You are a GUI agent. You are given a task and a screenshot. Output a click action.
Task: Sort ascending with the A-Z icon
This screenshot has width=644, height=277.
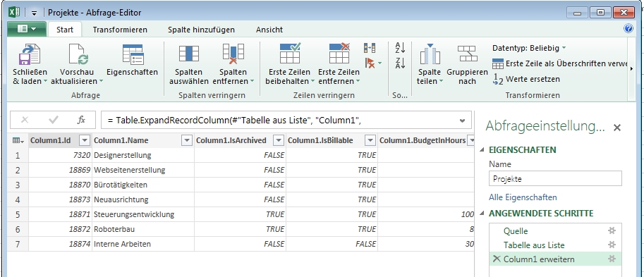coord(400,48)
